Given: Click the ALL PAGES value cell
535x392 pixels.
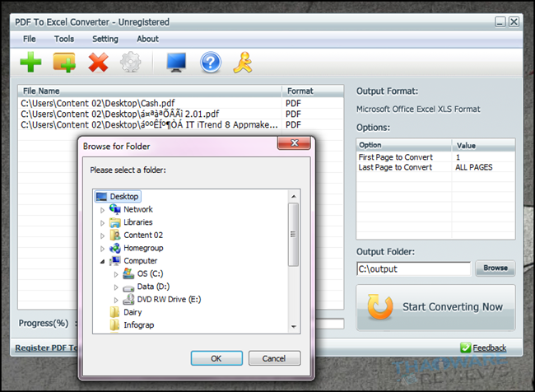Looking at the screenshot, I should 474,167.
